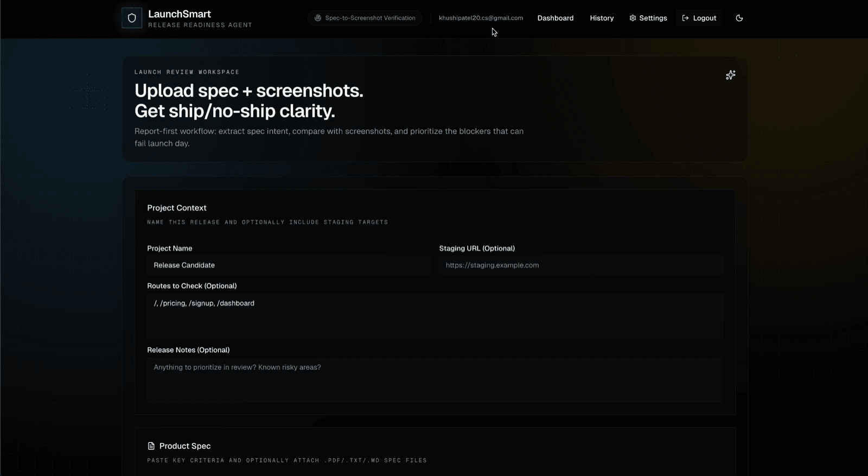
Task: Click the Spec-to-Screenshot Verification pill
Action: (365, 18)
